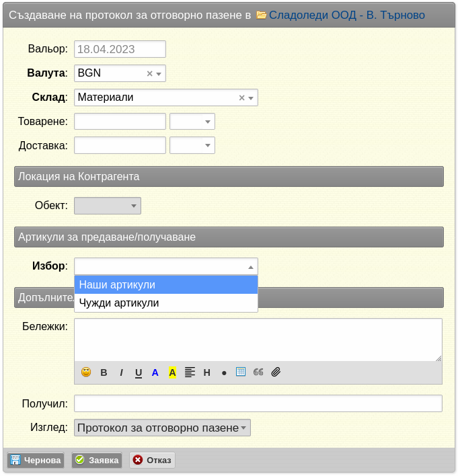Click the Локация на Контрагента section header
458x476 pixels.
click(x=229, y=176)
